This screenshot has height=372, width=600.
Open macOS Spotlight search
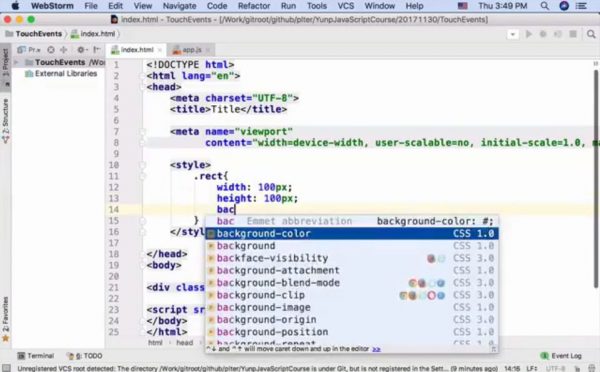point(545,6)
